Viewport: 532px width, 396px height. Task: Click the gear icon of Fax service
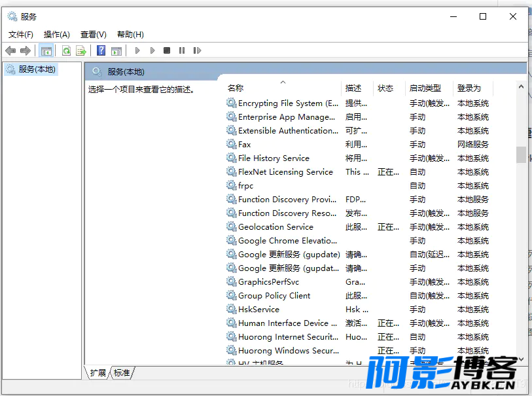click(x=232, y=144)
